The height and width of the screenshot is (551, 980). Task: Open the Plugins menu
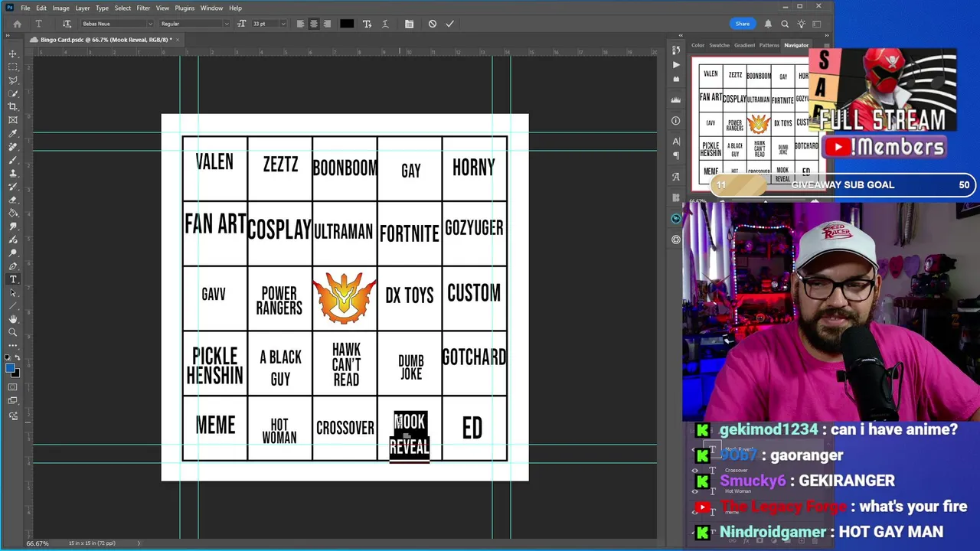pos(185,8)
